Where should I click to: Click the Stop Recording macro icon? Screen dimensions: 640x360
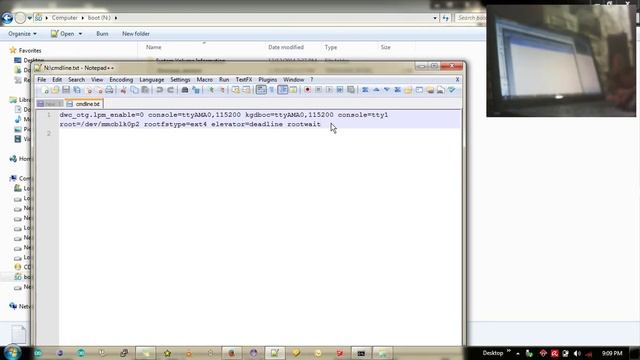click(318, 90)
